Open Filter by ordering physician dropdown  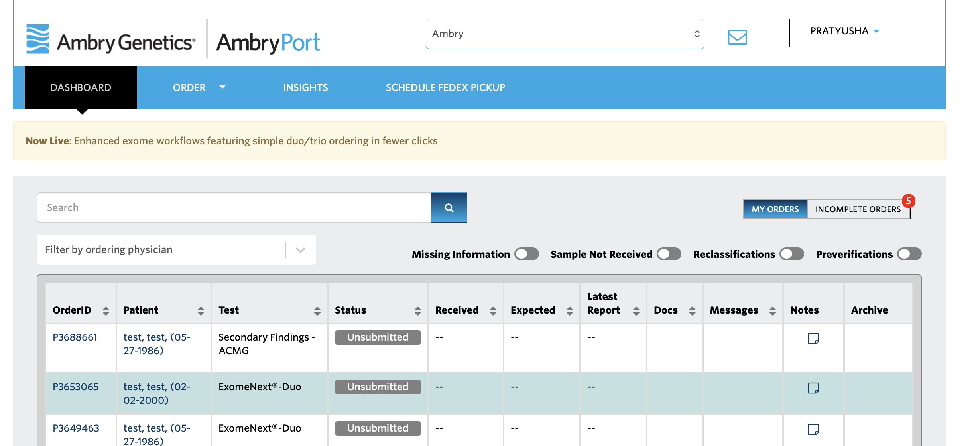(x=176, y=250)
